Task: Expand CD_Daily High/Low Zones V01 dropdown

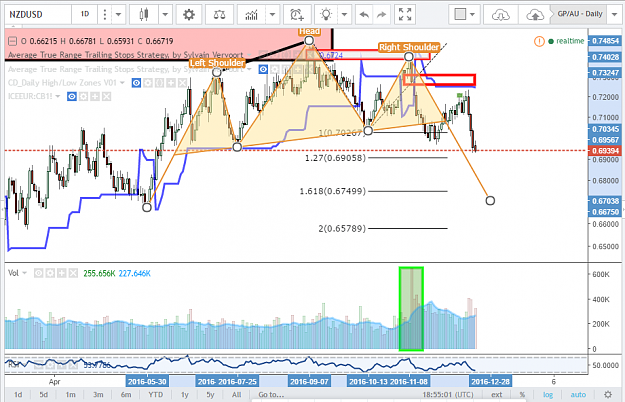Action: point(122,83)
